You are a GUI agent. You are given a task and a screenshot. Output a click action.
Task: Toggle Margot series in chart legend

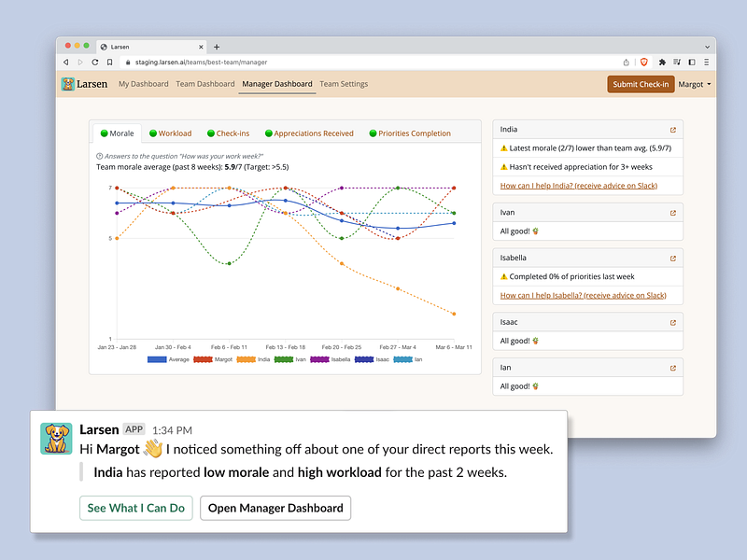tap(213, 359)
